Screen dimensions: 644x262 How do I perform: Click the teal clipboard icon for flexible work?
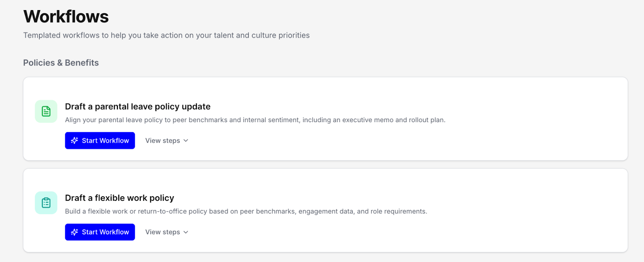coord(46,203)
